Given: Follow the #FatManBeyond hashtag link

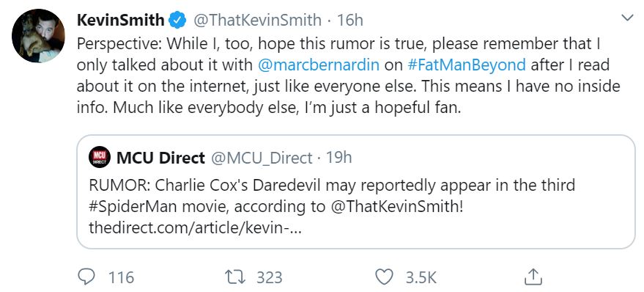Looking at the screenshot, I should [467, 65].
